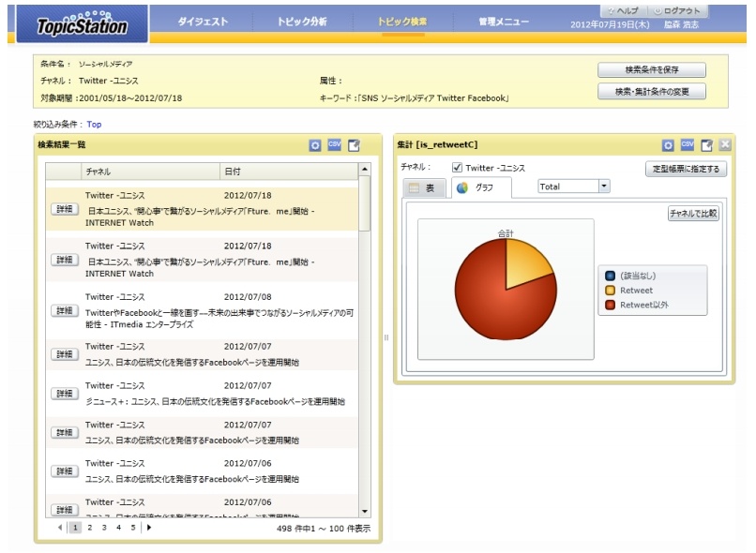Switch to the 表 table tab
Image resolution: width=756 pixels, height=553 pixels.
pos(422,187)
